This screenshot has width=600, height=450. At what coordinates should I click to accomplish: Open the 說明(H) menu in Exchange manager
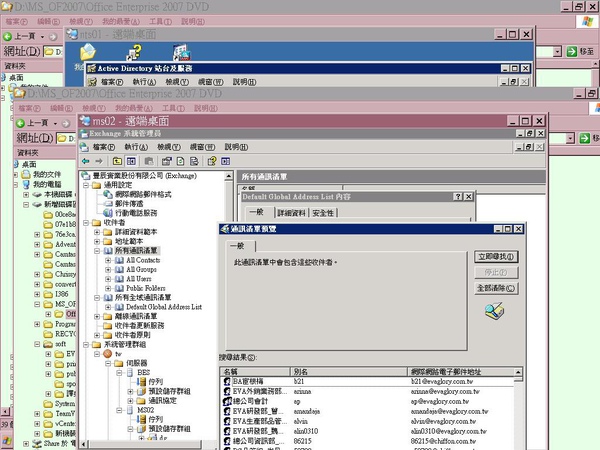point(236,147)
